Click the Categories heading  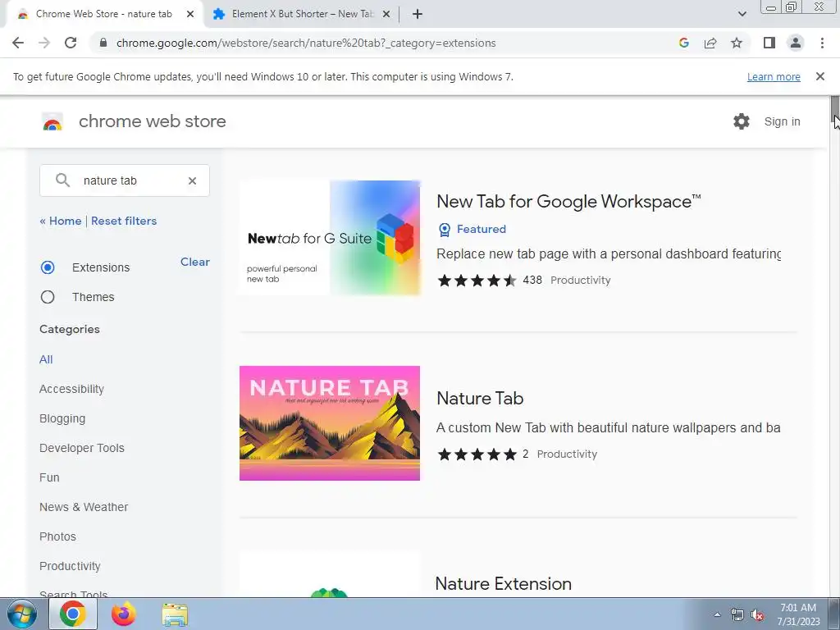(x=70, y=329)
